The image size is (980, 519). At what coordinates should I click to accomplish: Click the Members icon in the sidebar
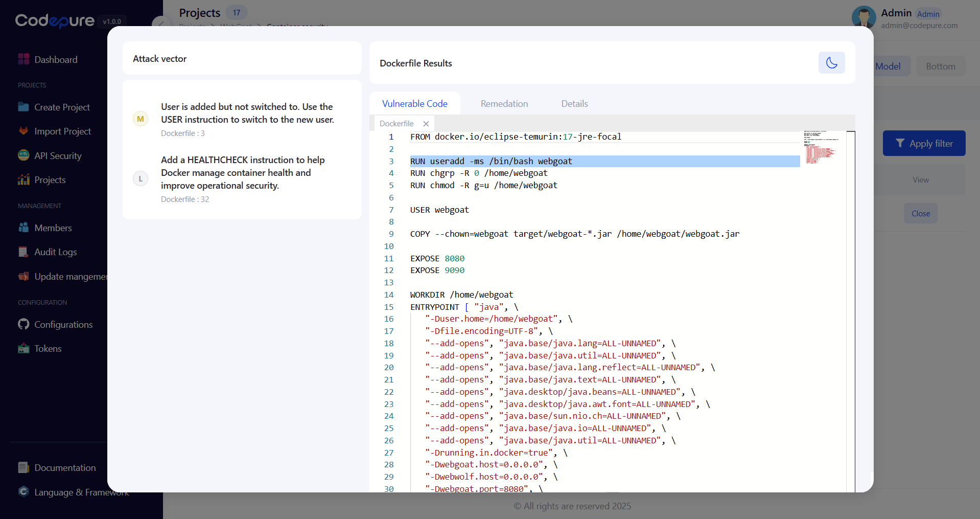pyautogui.click(x=24, y=228)
